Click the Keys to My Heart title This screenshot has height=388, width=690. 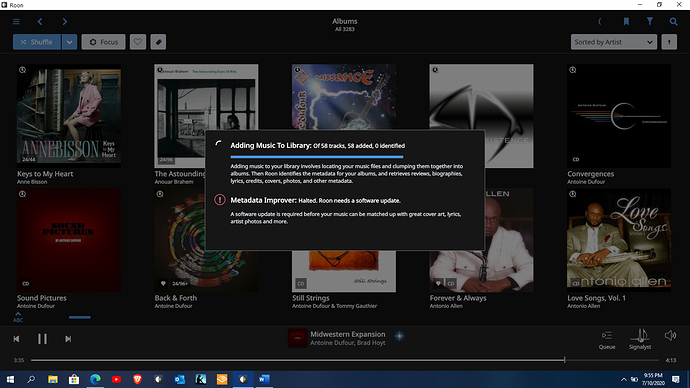tap(45, 174)
